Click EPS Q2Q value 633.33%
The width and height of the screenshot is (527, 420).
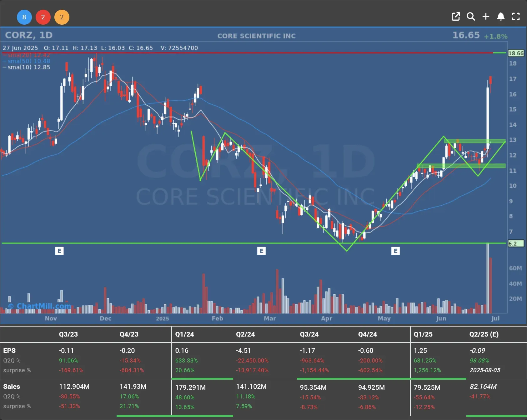click(x=186, y=361)
